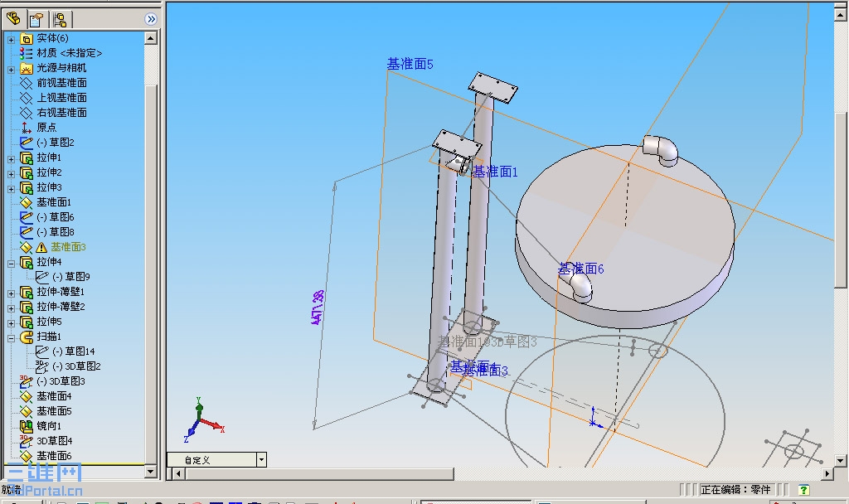Screen dimensions: 849x504
Task: Select the 实体(6) solid bodies folder icon
Action: coord(26,38)
